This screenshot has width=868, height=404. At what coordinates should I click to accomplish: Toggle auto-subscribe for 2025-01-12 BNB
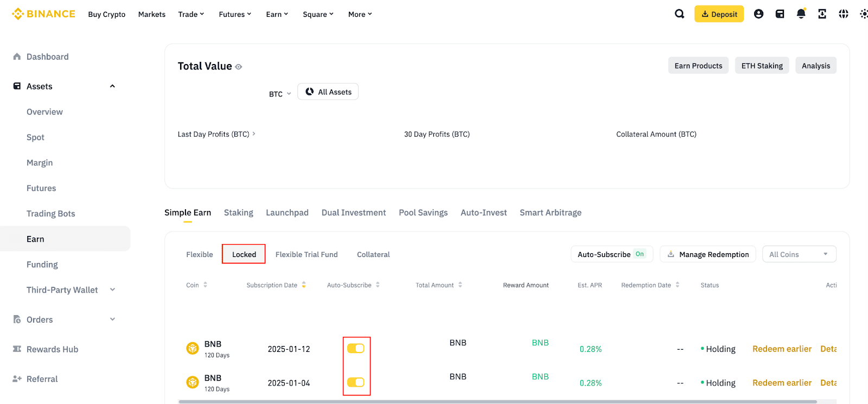pyautogui.click(x=356, y=349)
